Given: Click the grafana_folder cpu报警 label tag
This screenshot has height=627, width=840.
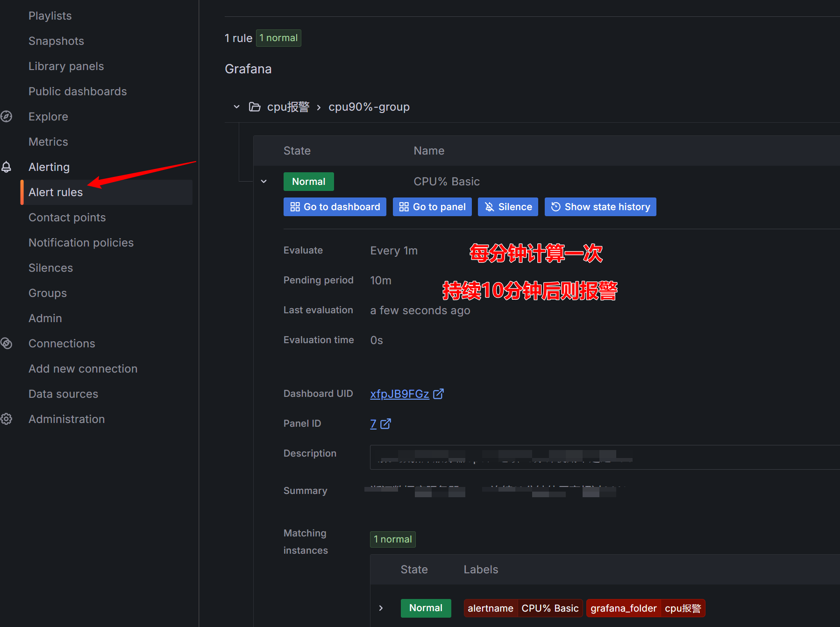Looking at the screenshot, I should [x=646, y=608].
